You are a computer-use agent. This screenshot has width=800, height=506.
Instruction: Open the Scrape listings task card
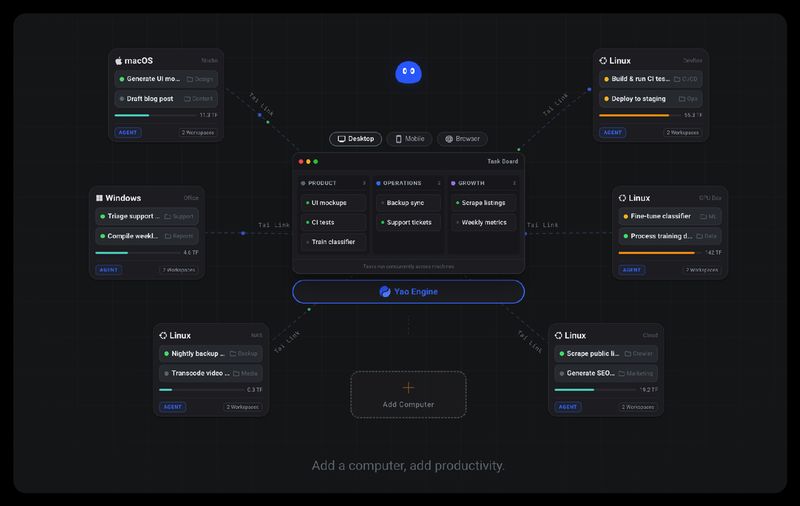(x=484, y=203)
